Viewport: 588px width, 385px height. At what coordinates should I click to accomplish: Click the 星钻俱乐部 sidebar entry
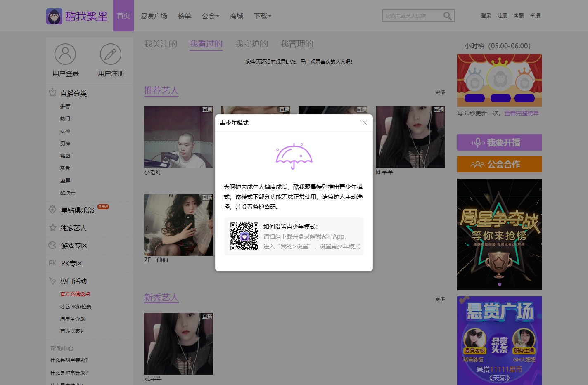click(x=78, y=210)
